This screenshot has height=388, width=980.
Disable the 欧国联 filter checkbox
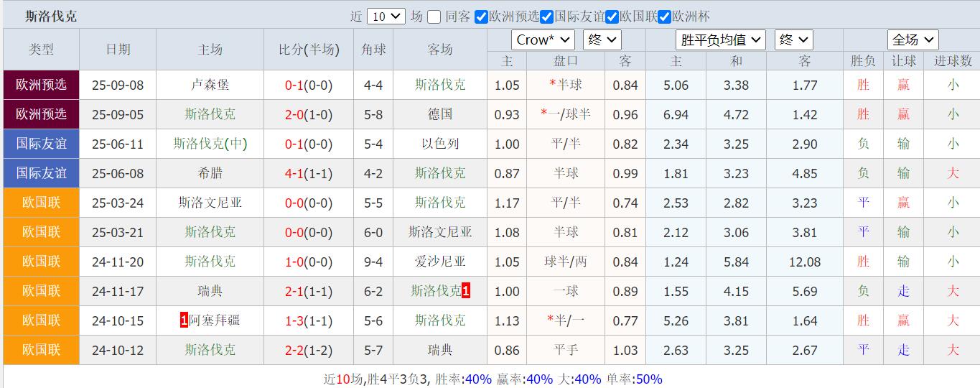coord(612,17)
